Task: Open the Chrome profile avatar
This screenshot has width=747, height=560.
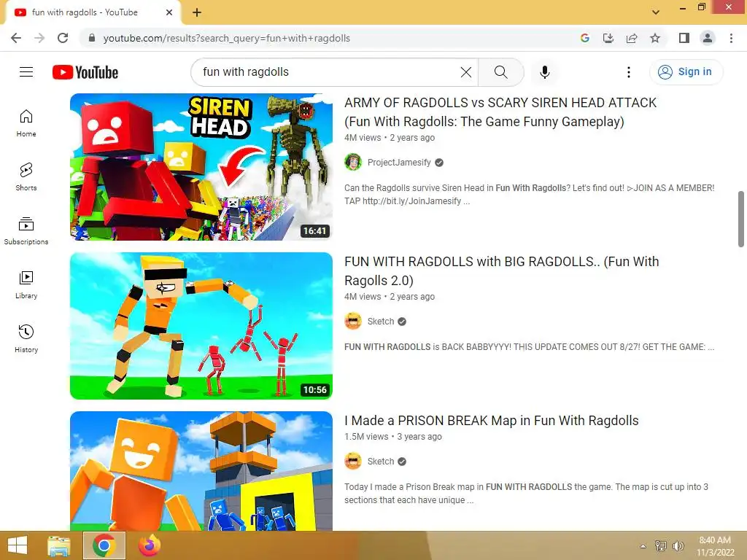Action: pyautogui.click(x=708, y=38)
